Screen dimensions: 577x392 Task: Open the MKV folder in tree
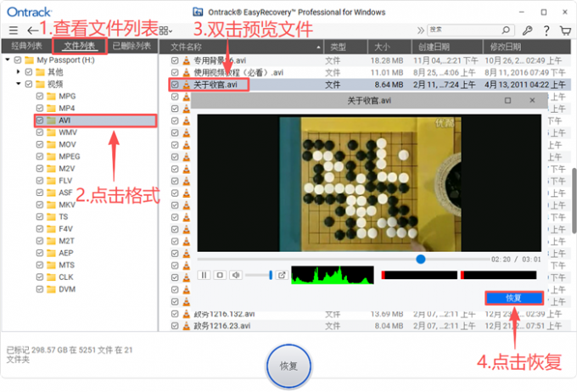click(66, 204)
